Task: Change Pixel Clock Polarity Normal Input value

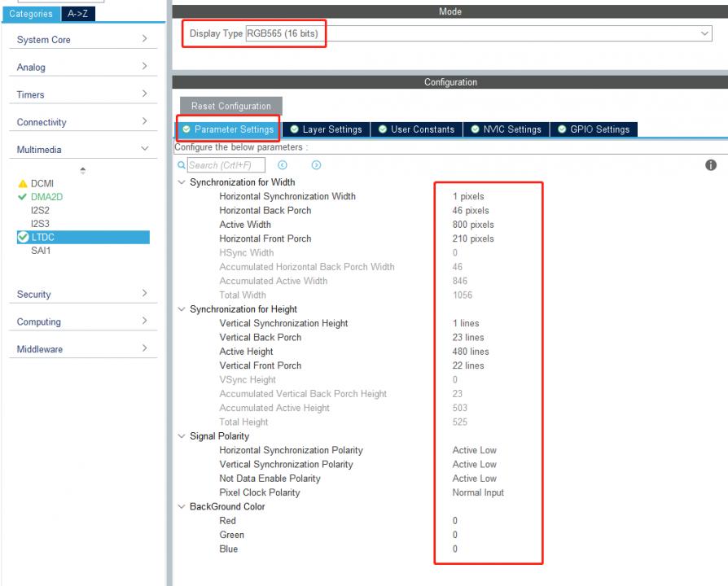Action: coord(478,492)
